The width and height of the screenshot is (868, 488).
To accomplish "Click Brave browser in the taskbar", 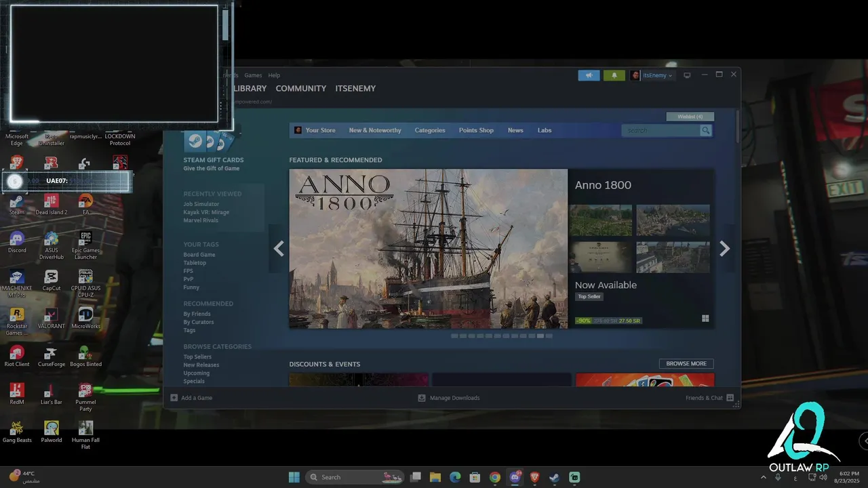I will click(534, 477).
